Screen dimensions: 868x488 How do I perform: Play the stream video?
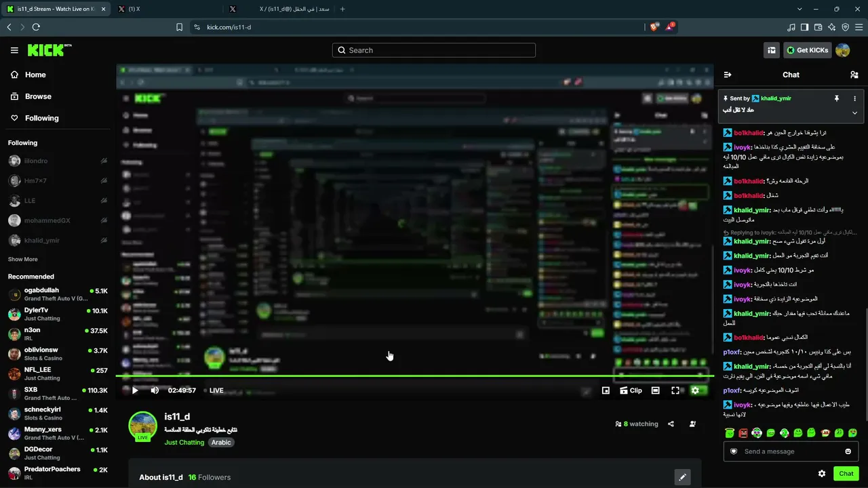click(135, 390)
